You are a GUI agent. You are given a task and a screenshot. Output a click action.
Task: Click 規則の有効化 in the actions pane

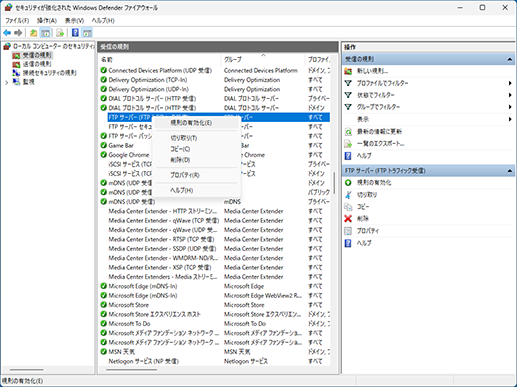pyautogui.click(x=374, y=183)
